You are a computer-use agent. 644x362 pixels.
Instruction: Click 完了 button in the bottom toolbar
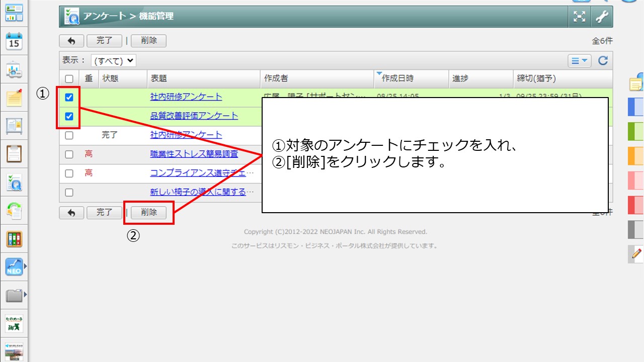104,213
